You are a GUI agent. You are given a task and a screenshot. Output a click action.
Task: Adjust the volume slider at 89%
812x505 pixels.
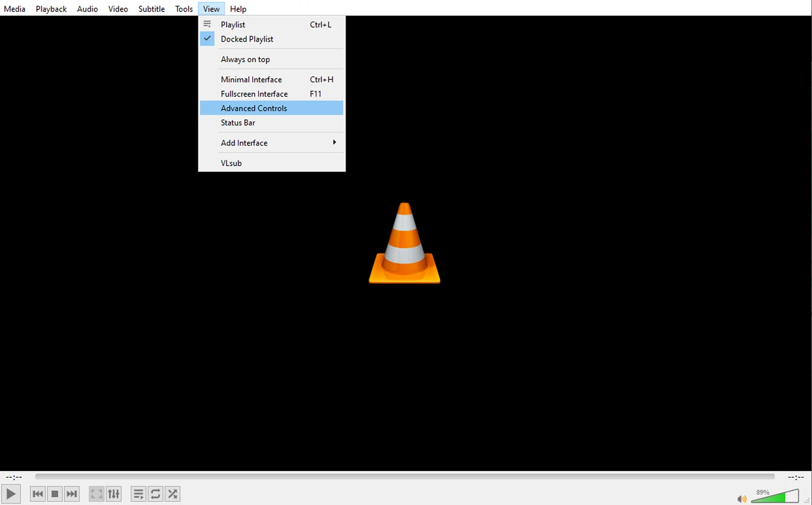click(775, 496)
